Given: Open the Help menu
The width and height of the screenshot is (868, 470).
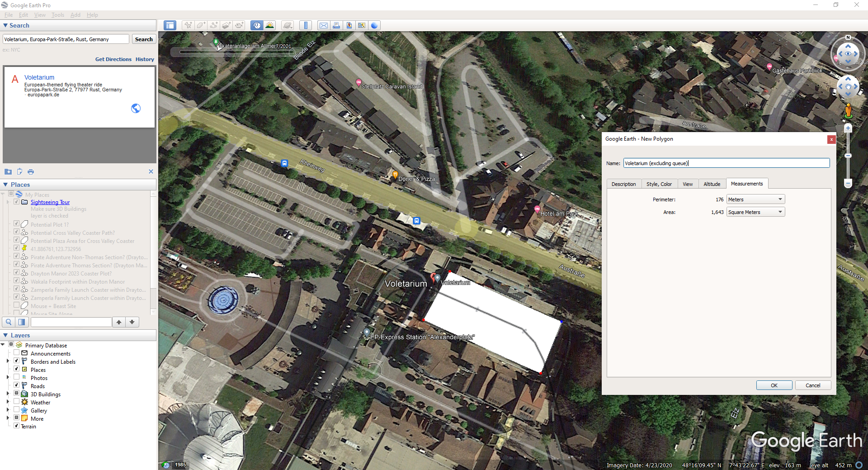Looking at the screenshot, I should pos(92,15).
